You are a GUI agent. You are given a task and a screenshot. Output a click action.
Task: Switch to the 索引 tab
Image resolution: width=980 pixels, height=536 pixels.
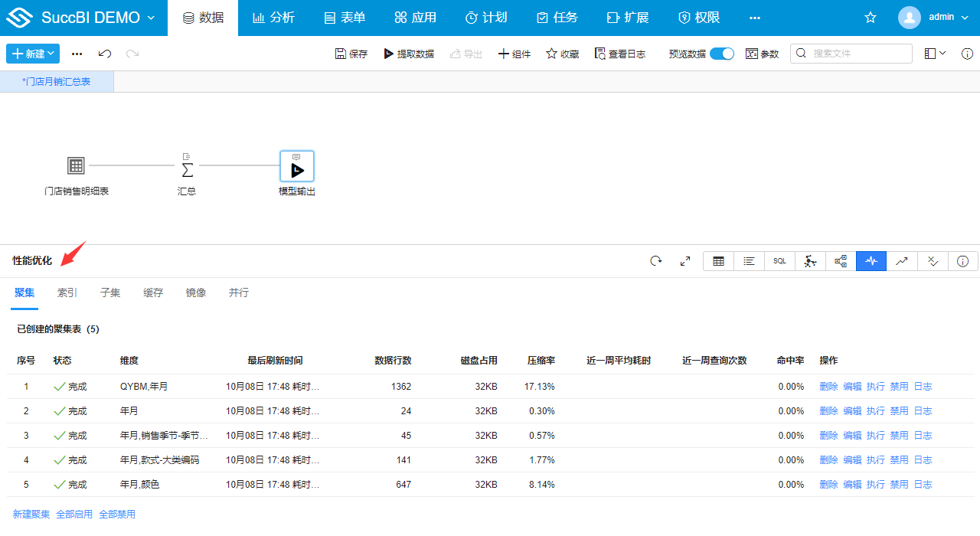[x=67, y=293]
